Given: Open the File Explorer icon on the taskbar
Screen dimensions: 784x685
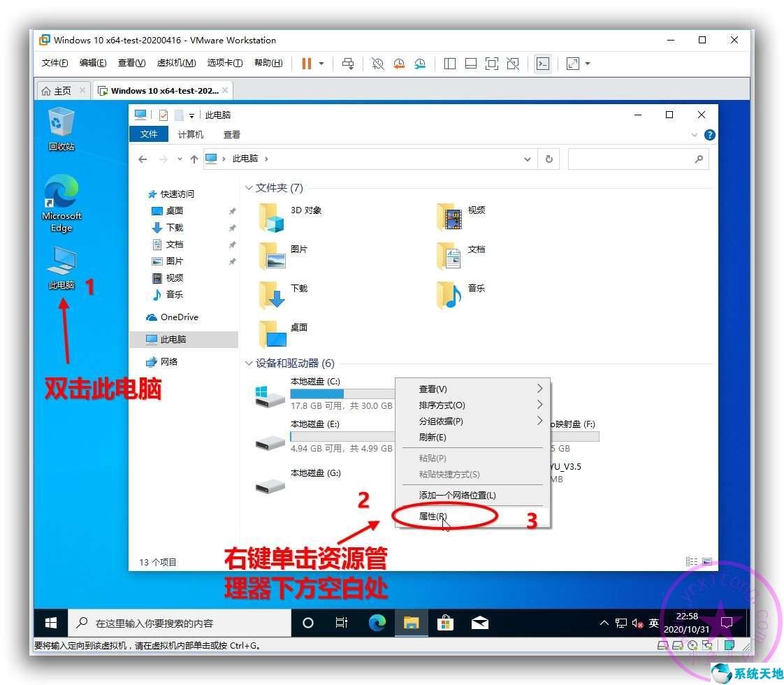Looking at the screenshot, I should point(411,623).
